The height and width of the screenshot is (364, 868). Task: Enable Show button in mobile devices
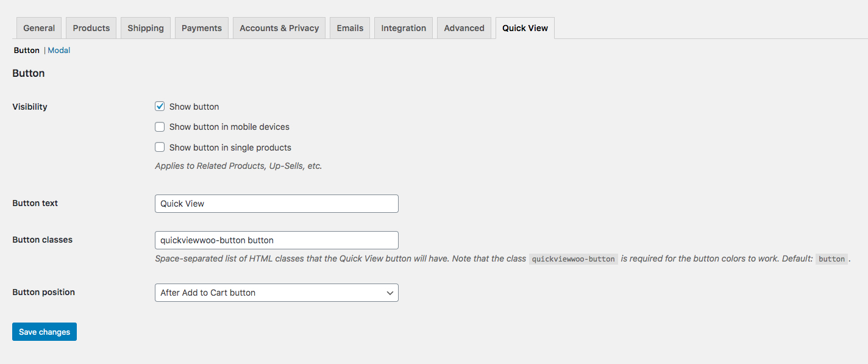(160, 127)
